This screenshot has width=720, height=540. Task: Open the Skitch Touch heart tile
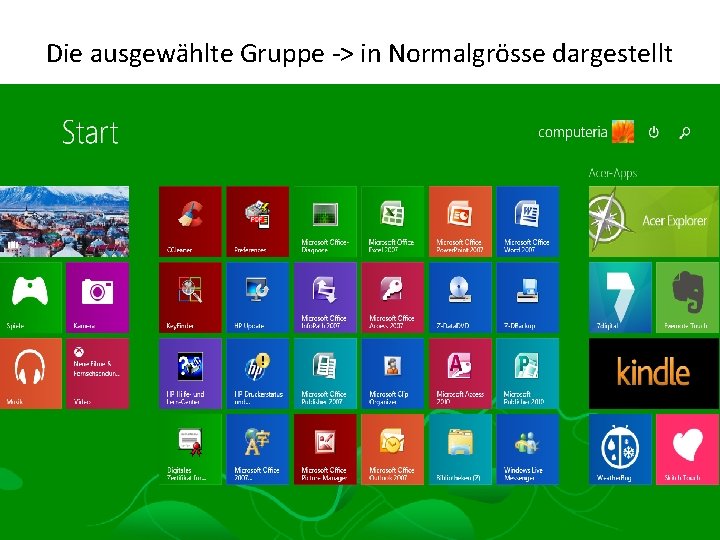tap(687, 450)
